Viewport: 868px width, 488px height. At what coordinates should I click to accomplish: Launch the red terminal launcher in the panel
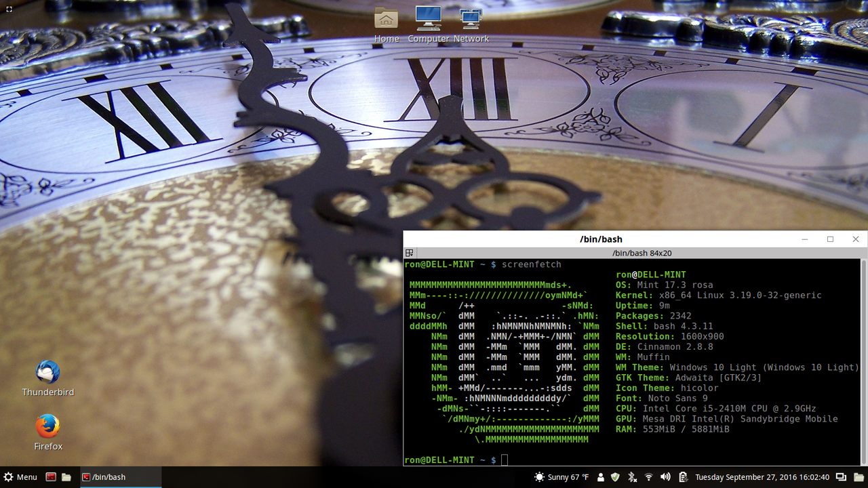coord(51,477)
